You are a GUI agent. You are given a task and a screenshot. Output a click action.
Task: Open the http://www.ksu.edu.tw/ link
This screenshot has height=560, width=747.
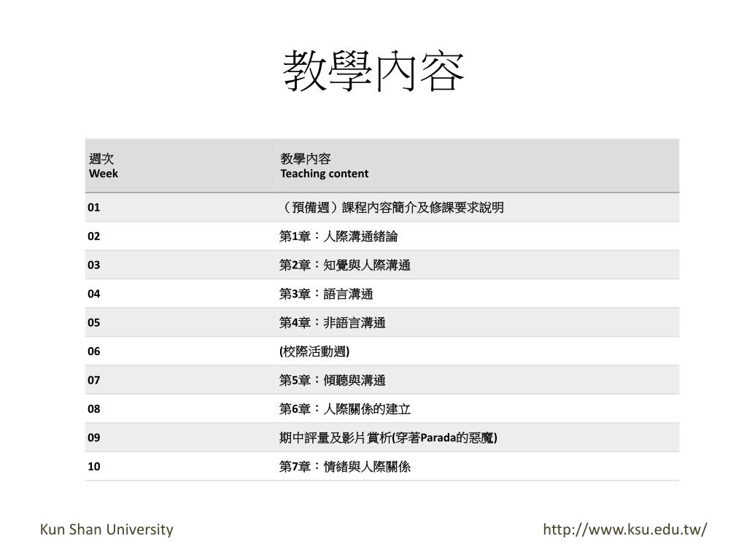[625, 529]
